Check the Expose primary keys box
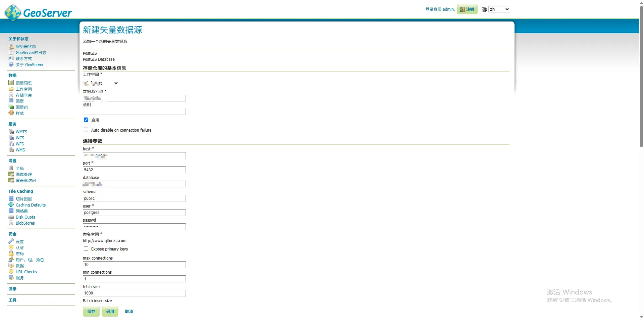The width and height of the screenshot is (644, 320). pyautogui.click(x=86, y=249)
